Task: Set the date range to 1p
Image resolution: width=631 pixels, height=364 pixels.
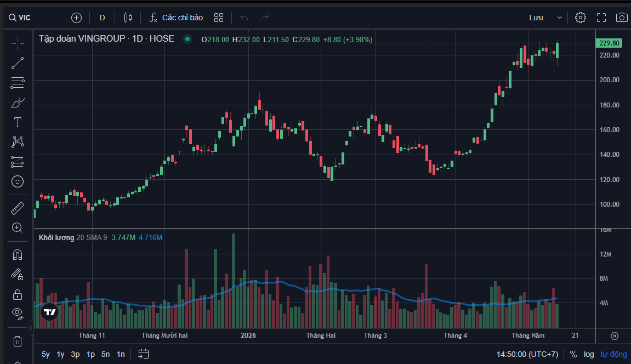Action: pos(90,354)
